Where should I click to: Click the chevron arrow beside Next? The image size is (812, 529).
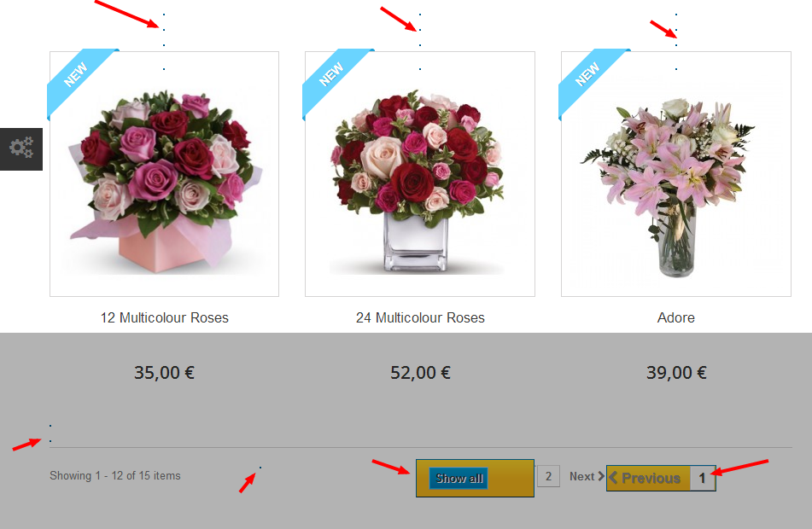(x=601, y=476)
